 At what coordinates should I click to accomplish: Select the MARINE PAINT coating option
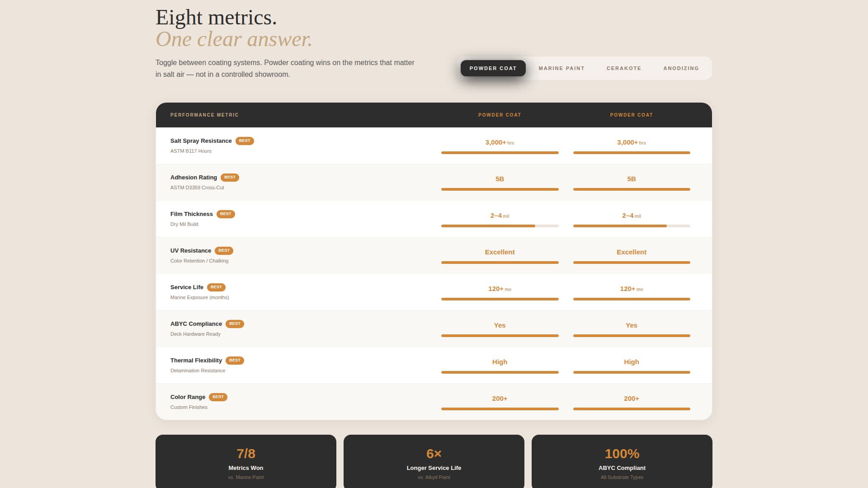tap(561, 68)
